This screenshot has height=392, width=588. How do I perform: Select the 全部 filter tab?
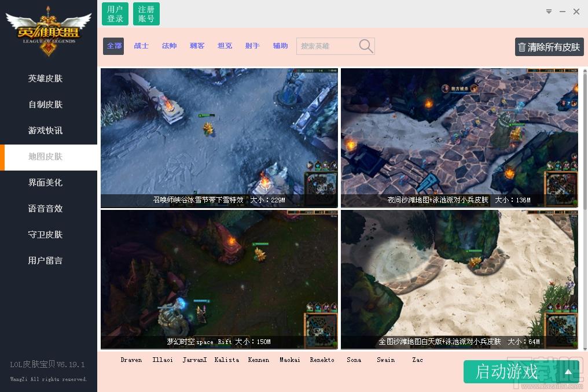point(113,46)
